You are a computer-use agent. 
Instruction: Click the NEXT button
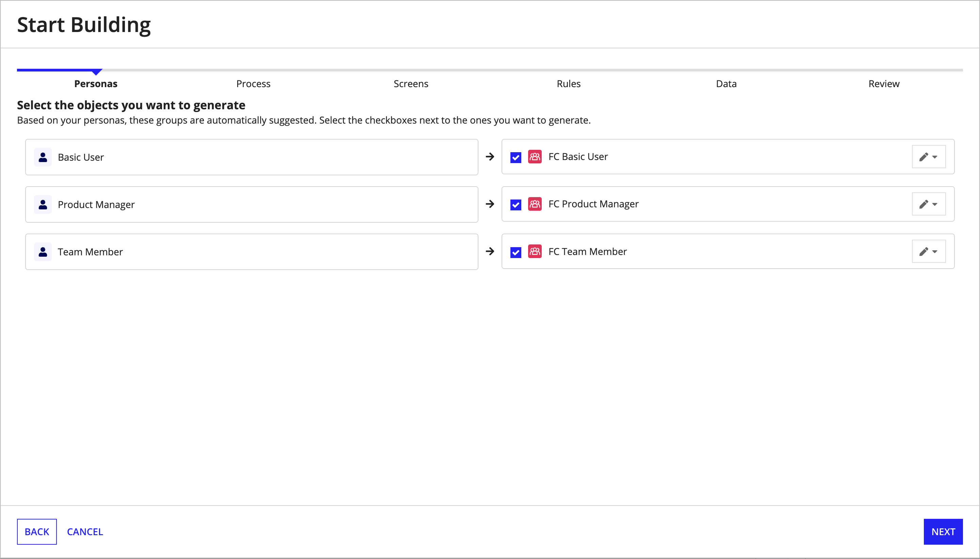[943, 532]
